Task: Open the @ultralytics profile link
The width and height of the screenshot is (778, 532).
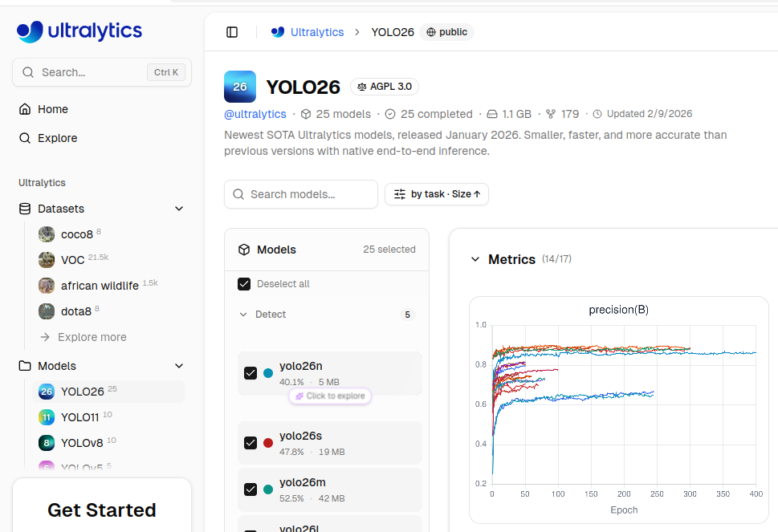Action: tap(255, 114)
